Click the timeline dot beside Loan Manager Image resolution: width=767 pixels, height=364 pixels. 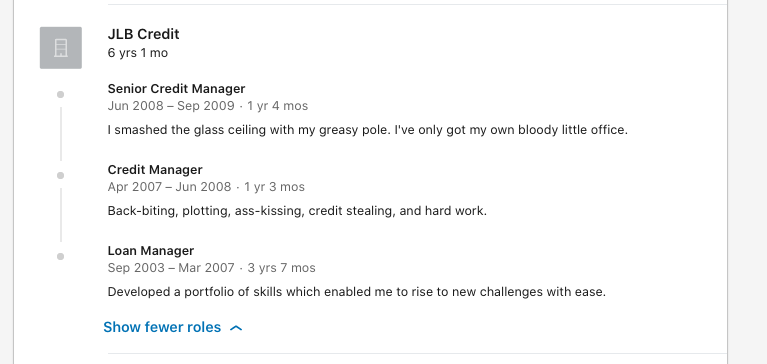click(x=61, y=256)
